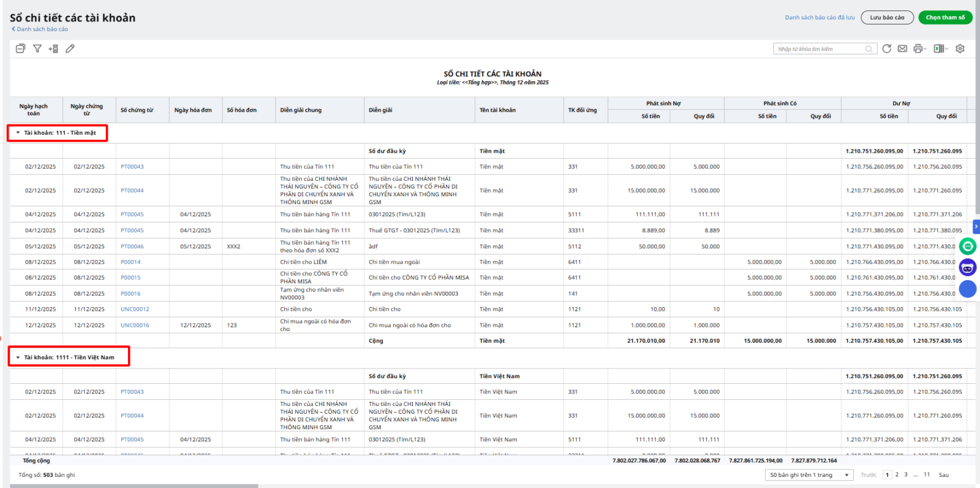Send report via email icon
This screenshot has width=980, height=488.
[x=902, y=48]
